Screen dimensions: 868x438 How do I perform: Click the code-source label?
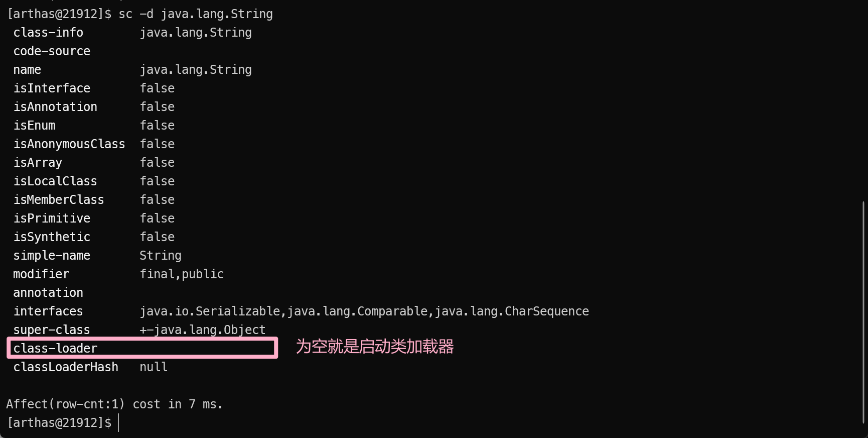(52, 51)
